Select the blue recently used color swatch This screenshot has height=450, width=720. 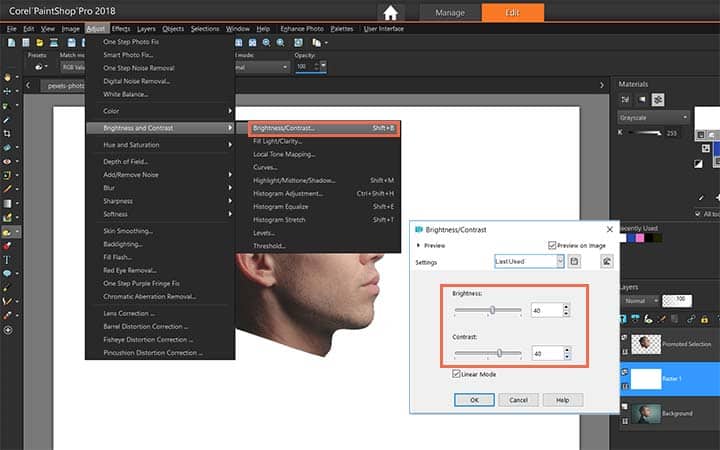(631, 238)
